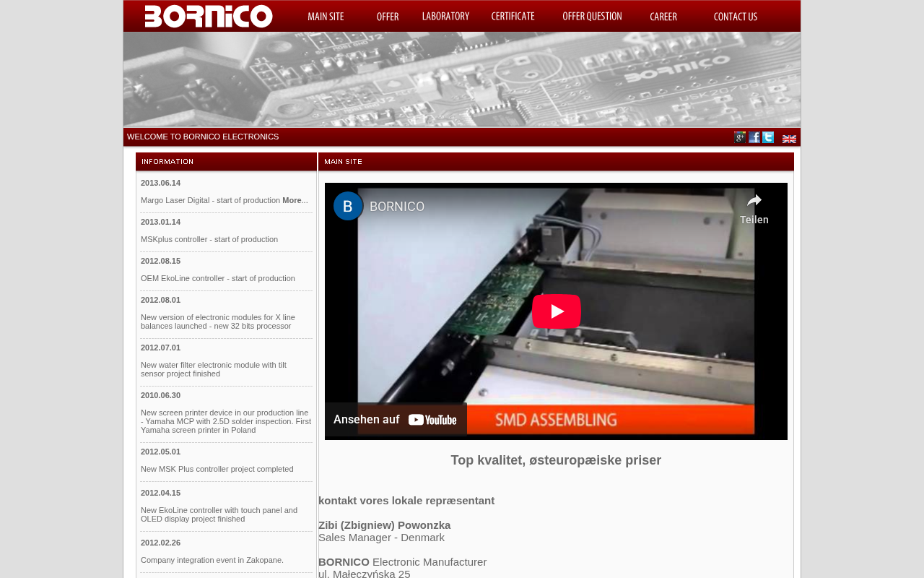Viewport: 924px width, 578px height.
Task: Open the Bornico channel avatar in video
Action: [x=348, y=207]
